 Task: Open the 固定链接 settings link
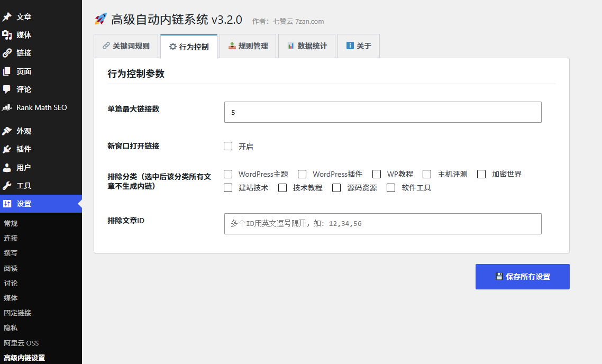(17, 313)
